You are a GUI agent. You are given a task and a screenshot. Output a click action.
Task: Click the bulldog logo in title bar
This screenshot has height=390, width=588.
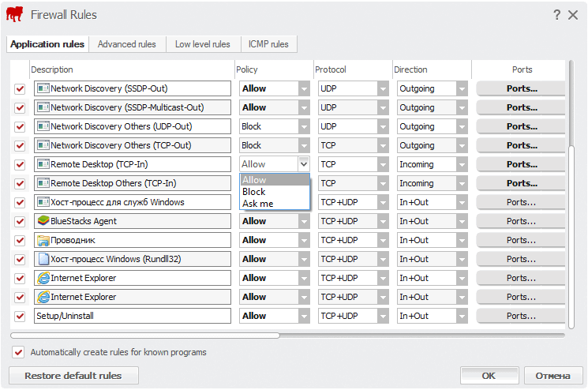click(14, 14)
